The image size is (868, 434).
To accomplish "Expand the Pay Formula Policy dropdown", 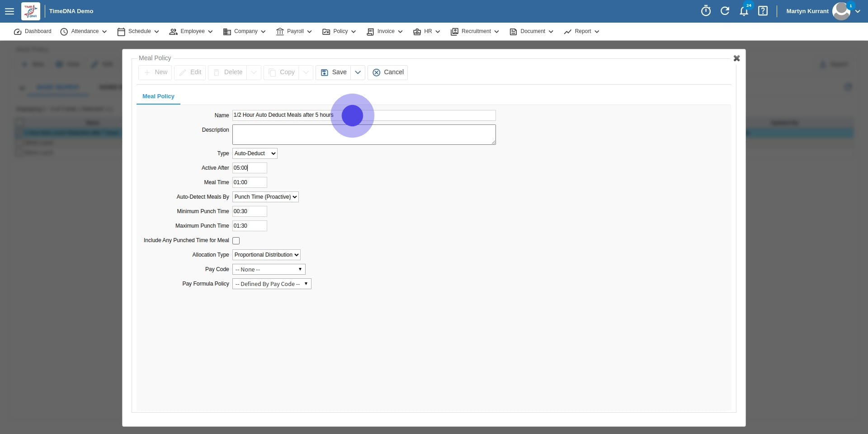I will 272,284.
